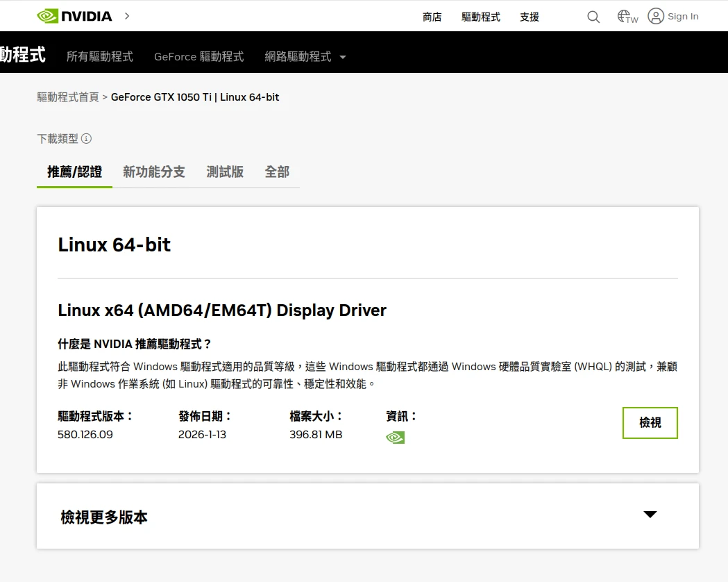Click the green NVIDIA icon under 資訊
The height and width of the screenshot is (582, 728).
pyautogui.click(x=395, y=438)
